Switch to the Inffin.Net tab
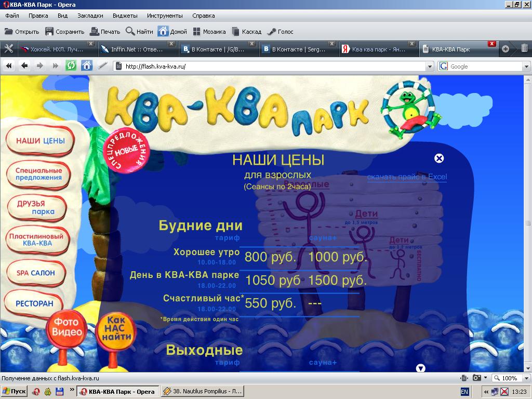 132,50
